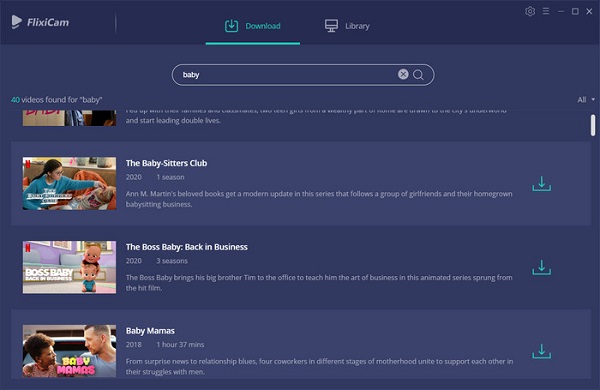Screen dimensions: 600x390
Task: Click the results list scrollbar
Action: [x=593, y=125]
